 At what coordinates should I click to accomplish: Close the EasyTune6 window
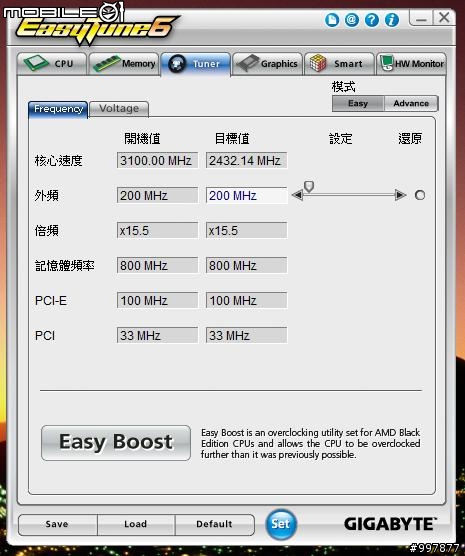[x=444, y=17]
